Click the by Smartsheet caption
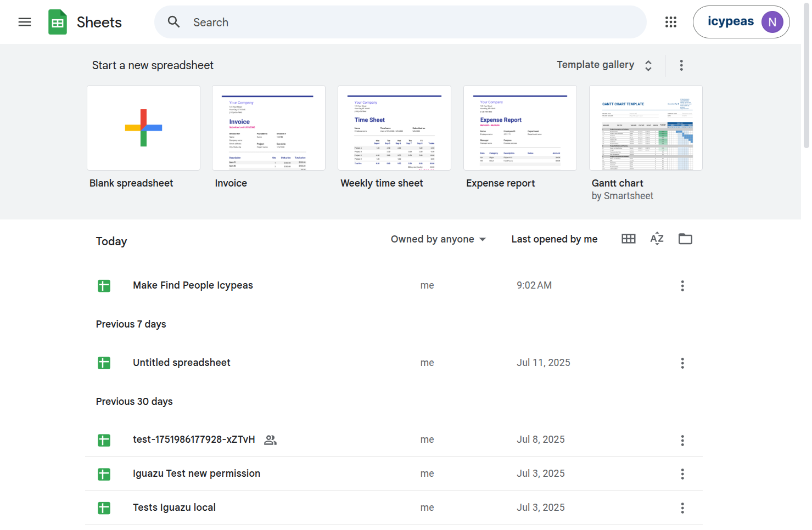The height and width of the screenshot is (530, 812). (x=623, y=196)
